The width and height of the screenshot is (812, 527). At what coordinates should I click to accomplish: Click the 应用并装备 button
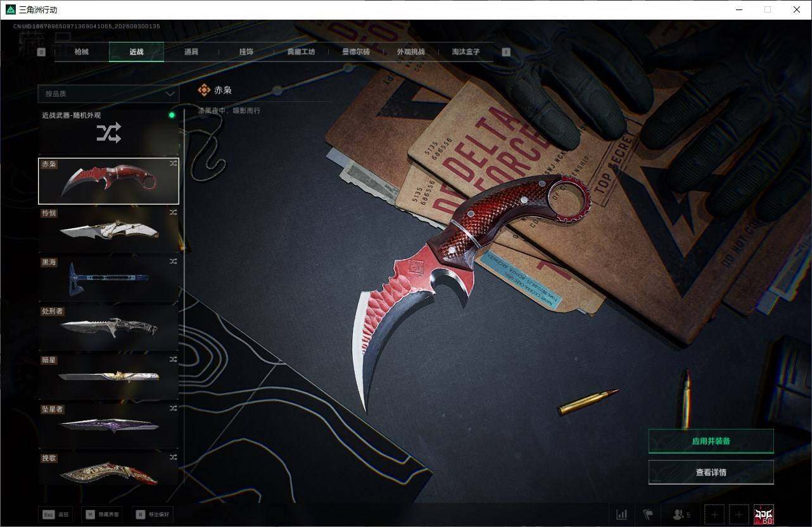pos(711,441)
